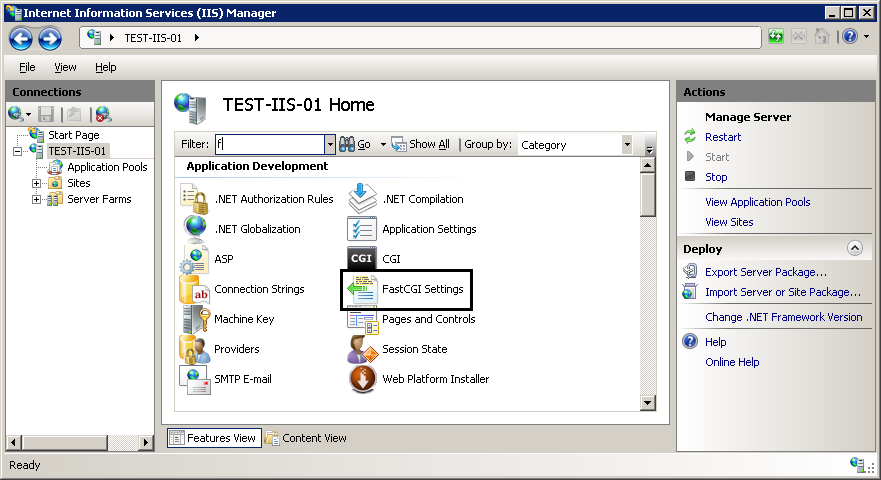Open the Machine Key feature icon
The image size is (881, 480).
click(x=194, y=319)
